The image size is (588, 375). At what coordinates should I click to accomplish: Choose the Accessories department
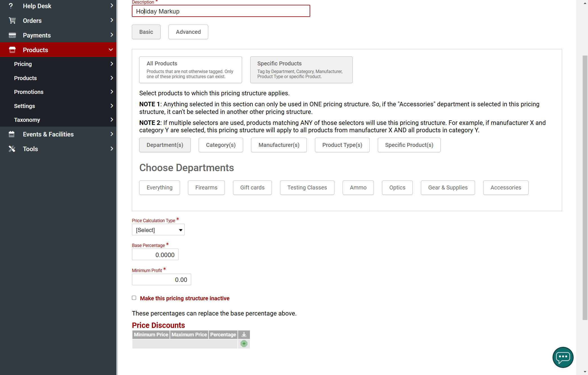(506, 187)
